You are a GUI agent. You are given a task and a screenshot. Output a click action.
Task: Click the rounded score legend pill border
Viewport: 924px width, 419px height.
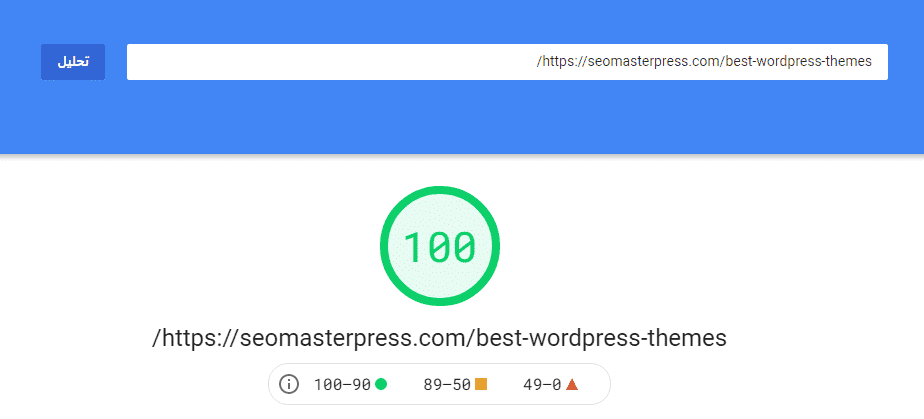coord(439,364)
